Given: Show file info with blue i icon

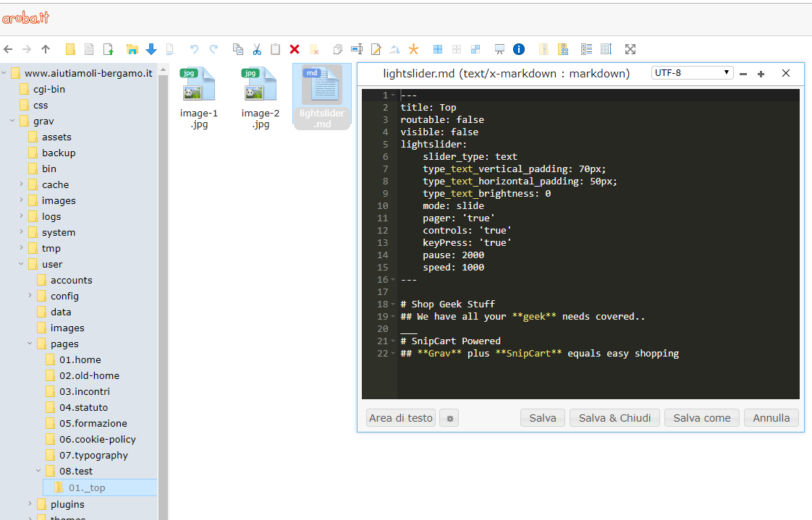Looking at the screenshot, I should click(x=519, y=49).
